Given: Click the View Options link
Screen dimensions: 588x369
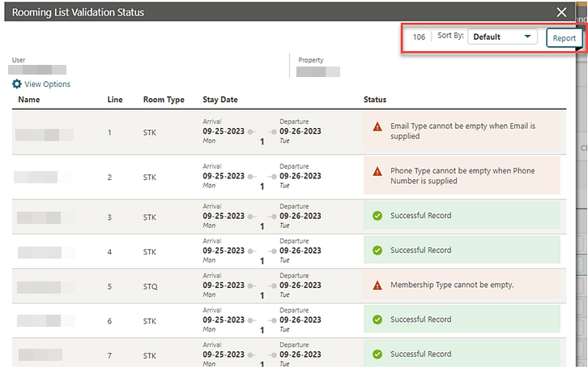Looking at the screenshot, I should [x=47, y=84].
